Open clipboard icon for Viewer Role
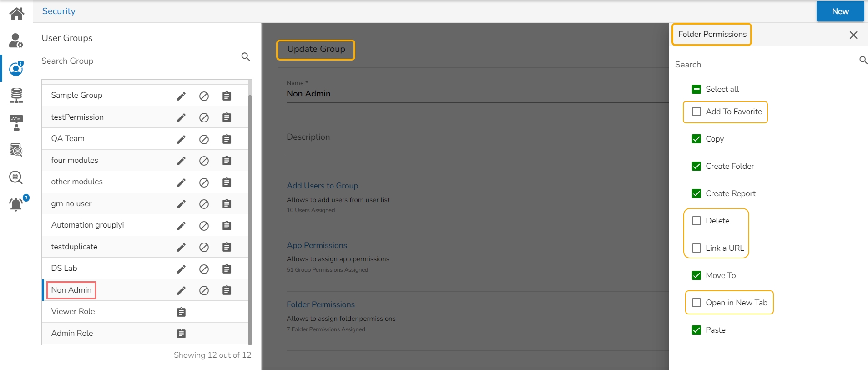This screenshot has height=370, width=868. (x=181, y=312)
